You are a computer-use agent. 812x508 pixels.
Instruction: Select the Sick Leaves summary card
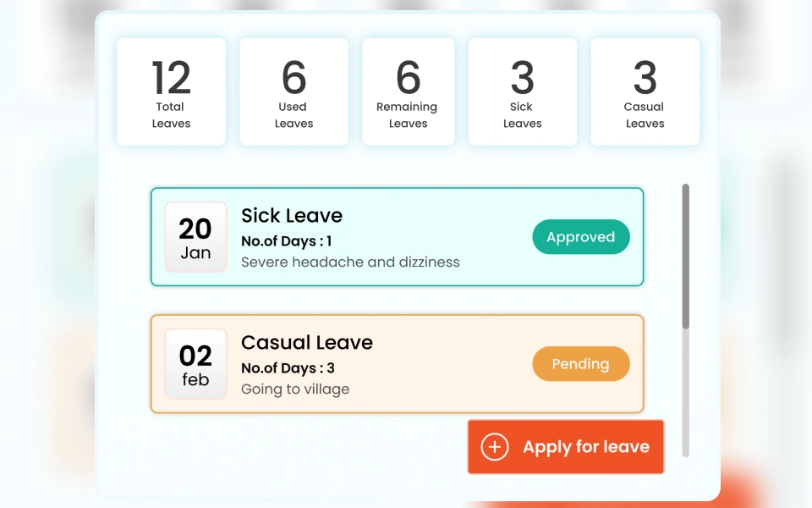click(x=522, y=91)
